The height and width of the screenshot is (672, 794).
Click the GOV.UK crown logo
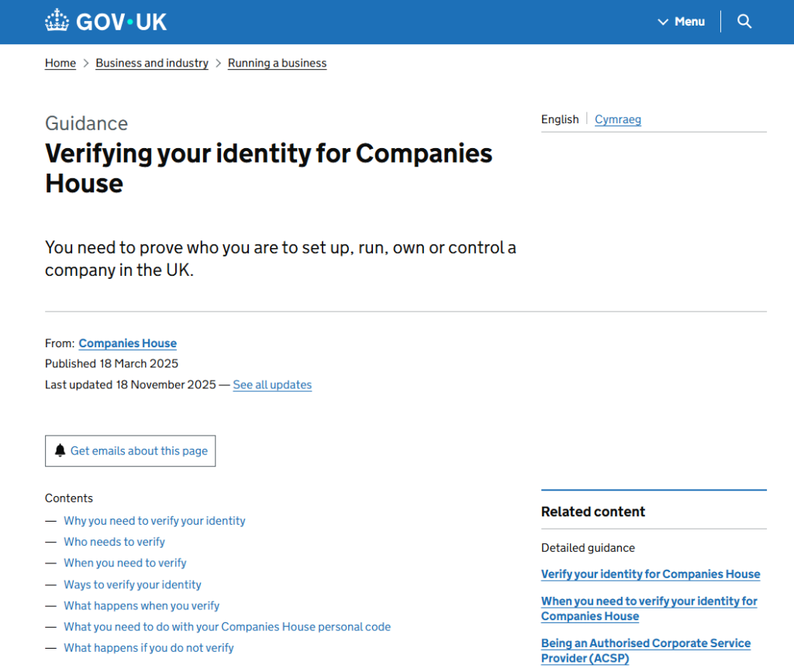[57, 21]
